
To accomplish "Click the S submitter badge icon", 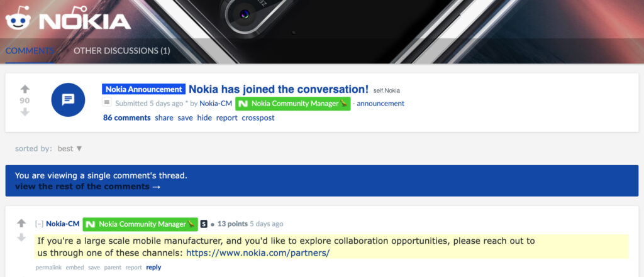I will pyautogui.click(x=204, y=224).
